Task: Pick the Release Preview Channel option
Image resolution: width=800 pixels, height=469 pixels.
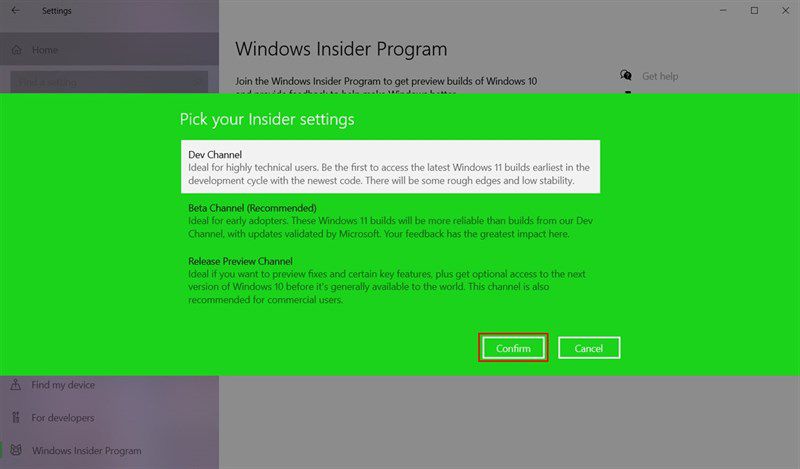Action: 390,280
